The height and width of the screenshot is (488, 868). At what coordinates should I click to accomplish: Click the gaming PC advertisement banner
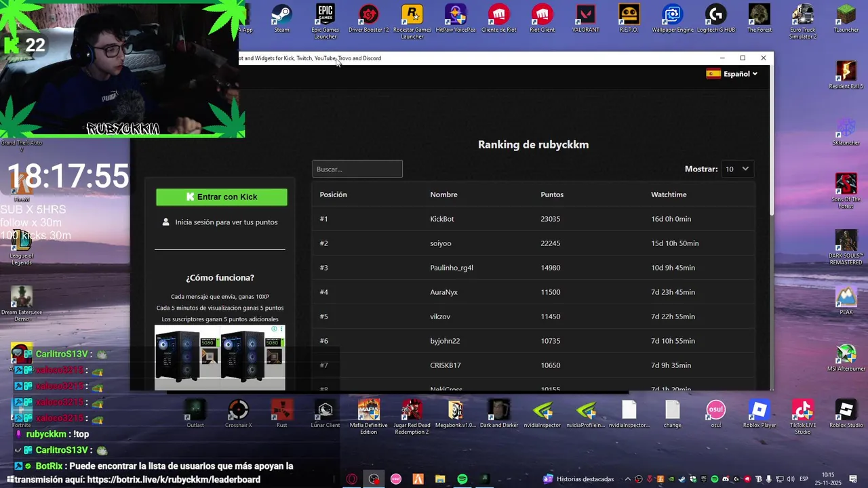(220, 357)
